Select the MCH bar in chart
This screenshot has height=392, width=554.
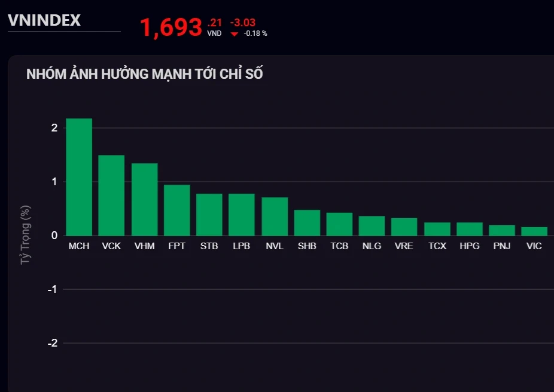pyautogui.click(x=79, y=177)
